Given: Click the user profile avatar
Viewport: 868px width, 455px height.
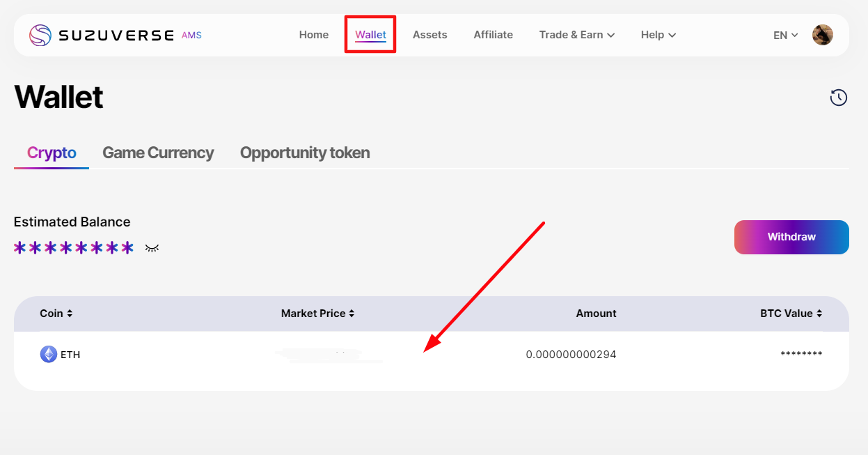Looking at the screenshot, I should click(x=823, y=35).
